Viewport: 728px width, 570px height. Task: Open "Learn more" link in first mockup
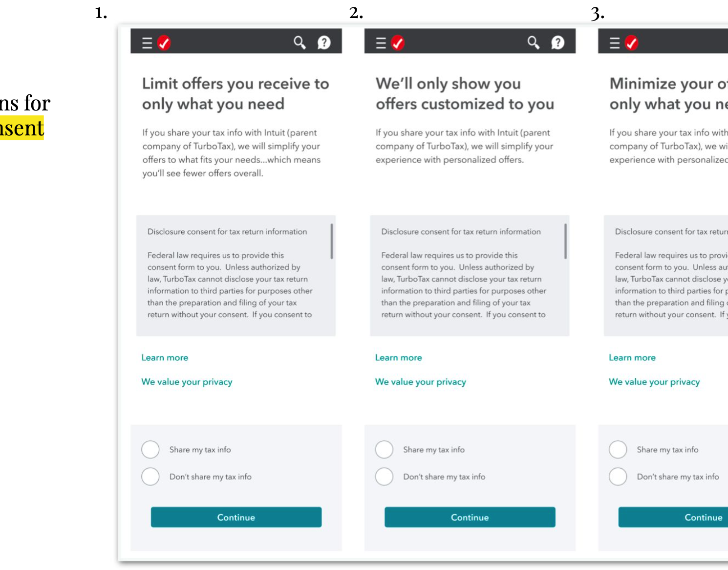[165, 357]
